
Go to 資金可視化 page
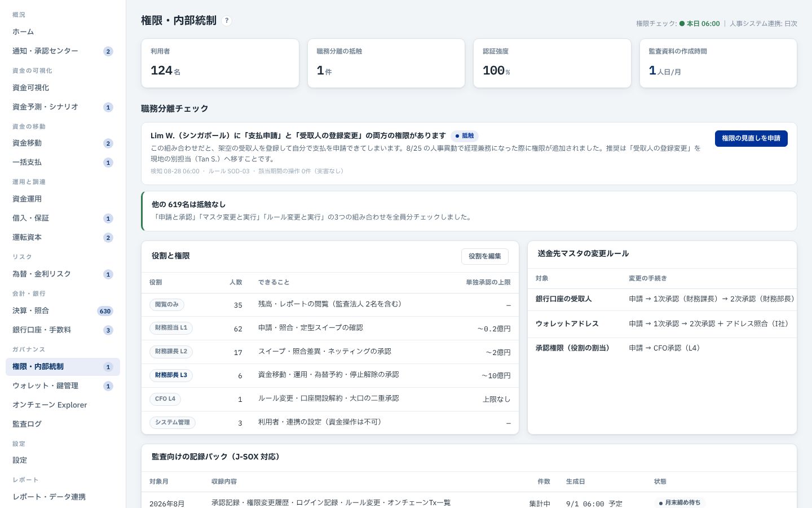click(63, 87)
